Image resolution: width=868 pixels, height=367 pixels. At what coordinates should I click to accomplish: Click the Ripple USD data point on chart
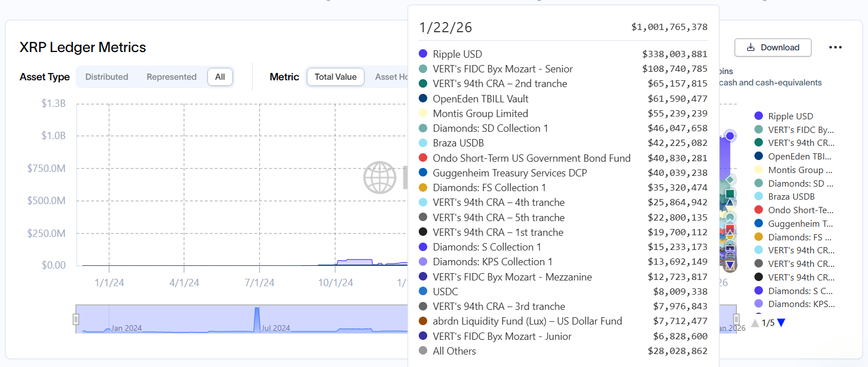(730, 136)
